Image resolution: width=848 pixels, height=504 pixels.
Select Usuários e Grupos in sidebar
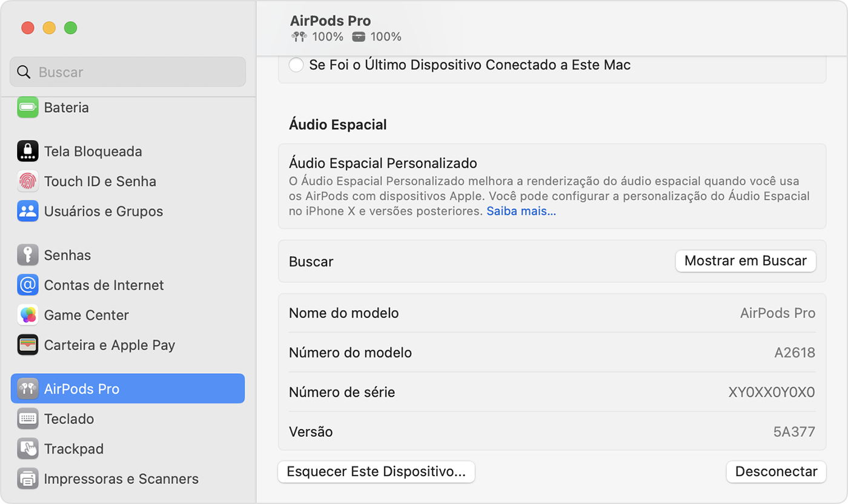[x=127, y=211]
